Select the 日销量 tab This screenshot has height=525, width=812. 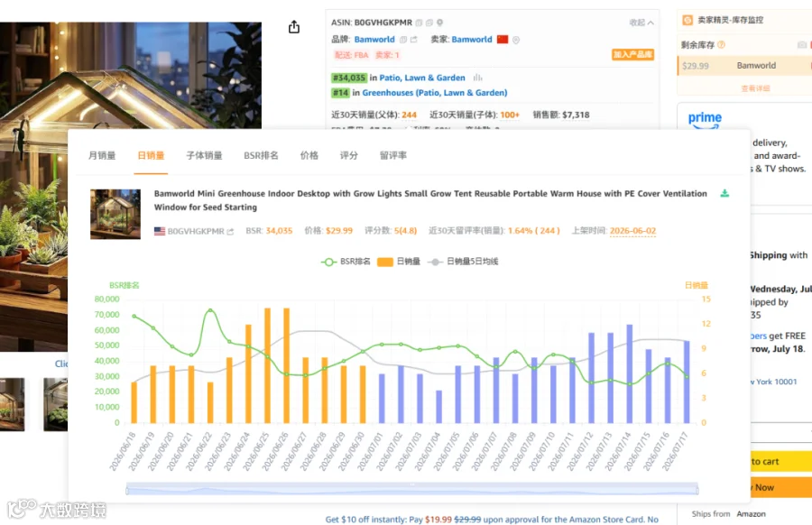coord(151,155)
